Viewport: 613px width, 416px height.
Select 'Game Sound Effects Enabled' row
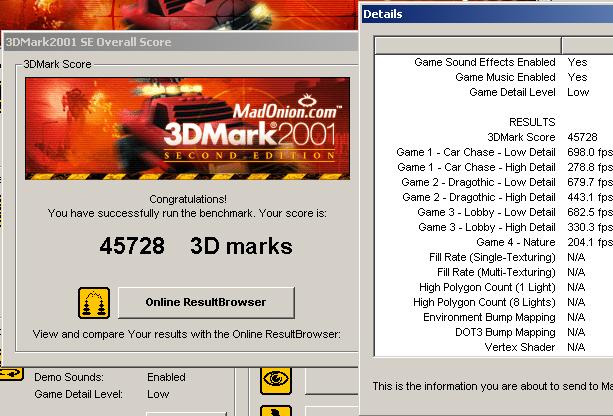click(494, 62)
